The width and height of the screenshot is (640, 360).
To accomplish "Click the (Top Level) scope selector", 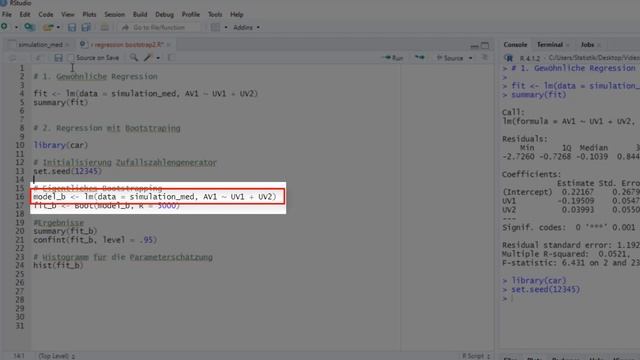I will 56,356.
